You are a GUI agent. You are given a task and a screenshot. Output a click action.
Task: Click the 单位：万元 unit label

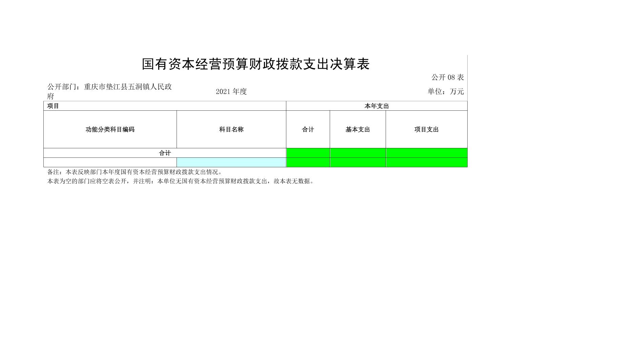click(445, 91)
